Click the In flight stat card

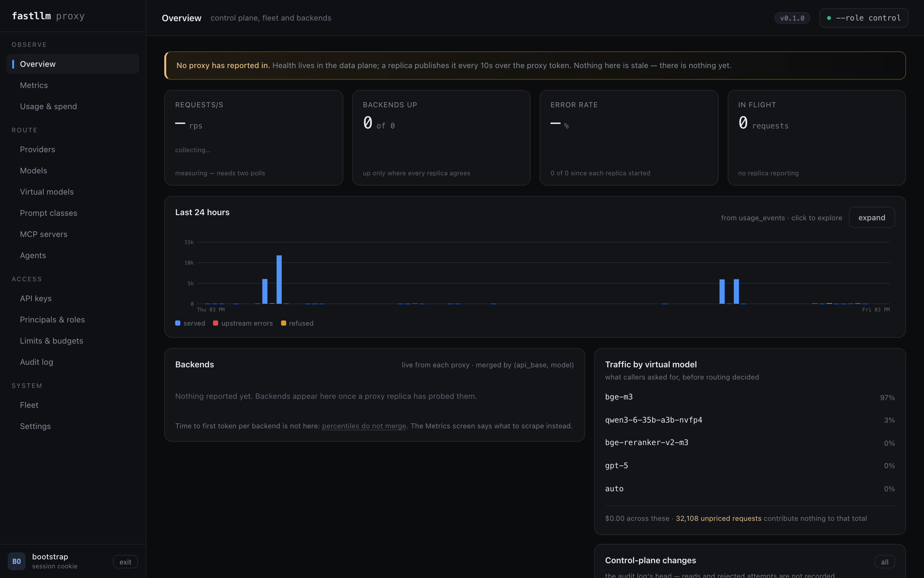816,138
